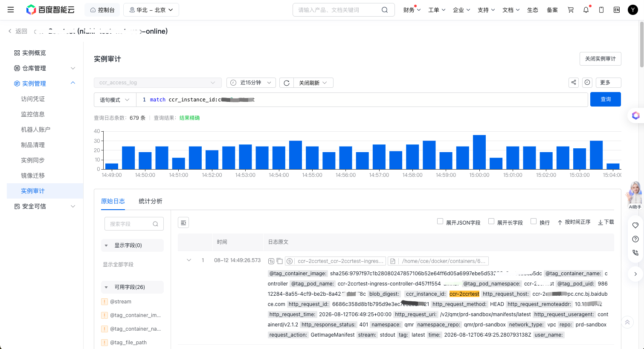
Task: Expand 仓库管理 in the sidebar
Action: click(x=45, y=68)
